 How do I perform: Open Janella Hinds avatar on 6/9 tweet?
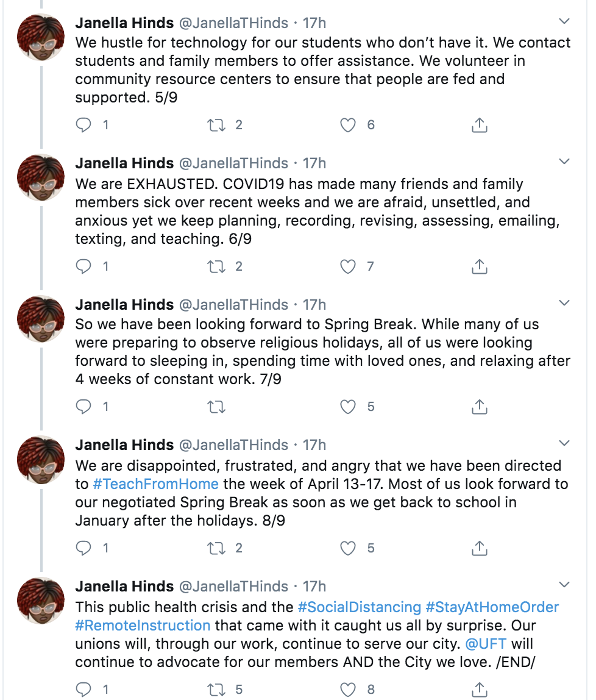coord(40,178)
